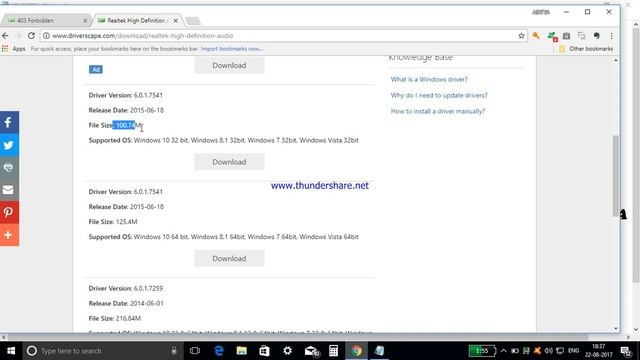Click the print icon in share sidebar
This screenshot has width=640, height=360.
[x=9, y=168]
